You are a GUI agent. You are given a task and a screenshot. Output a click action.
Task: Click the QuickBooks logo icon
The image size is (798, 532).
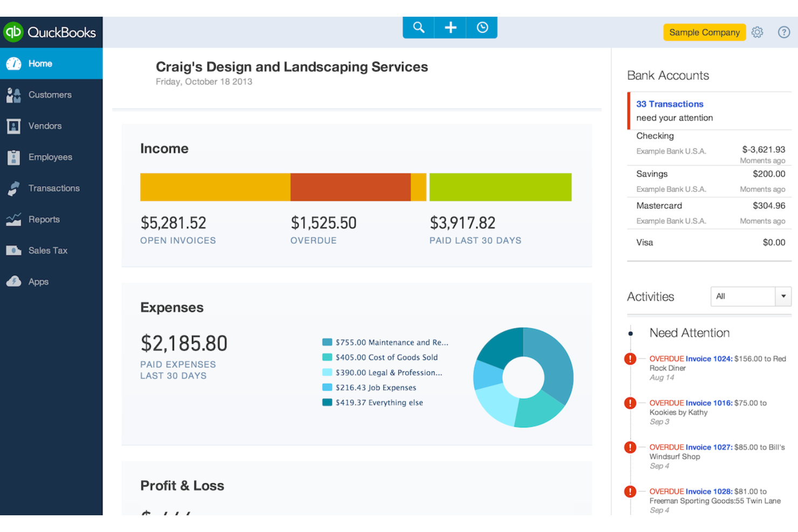coord(13,32)
